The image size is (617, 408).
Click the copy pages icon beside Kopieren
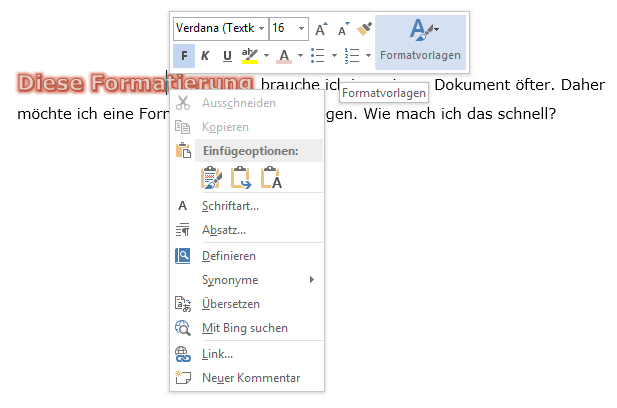point(183,127)
